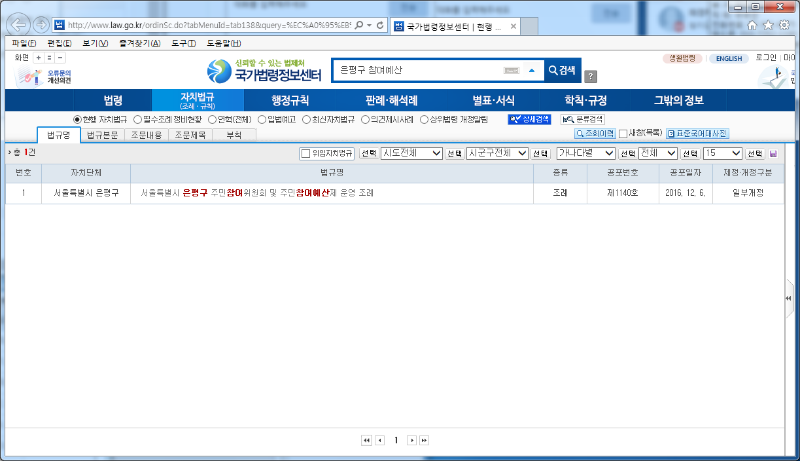This screenshot has width=800, height=461.
Task: Open the address bar dropdown arrow
Action: 369,25
